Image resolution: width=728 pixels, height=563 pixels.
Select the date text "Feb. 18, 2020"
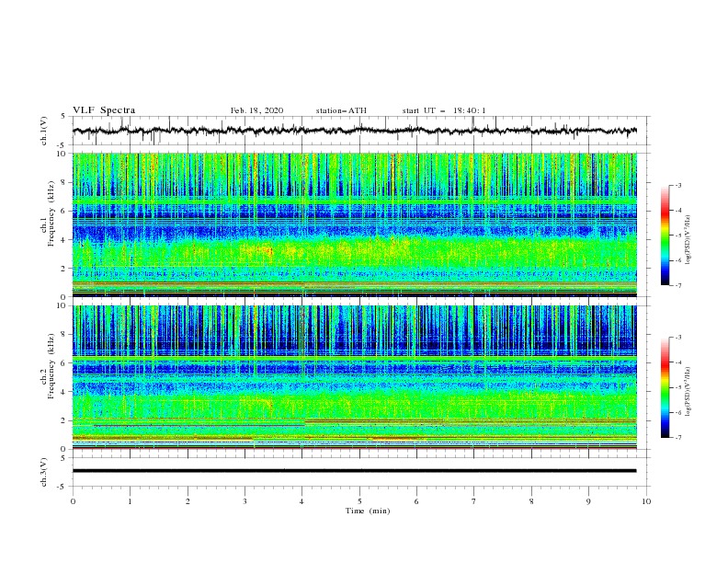tap(256, 110)
